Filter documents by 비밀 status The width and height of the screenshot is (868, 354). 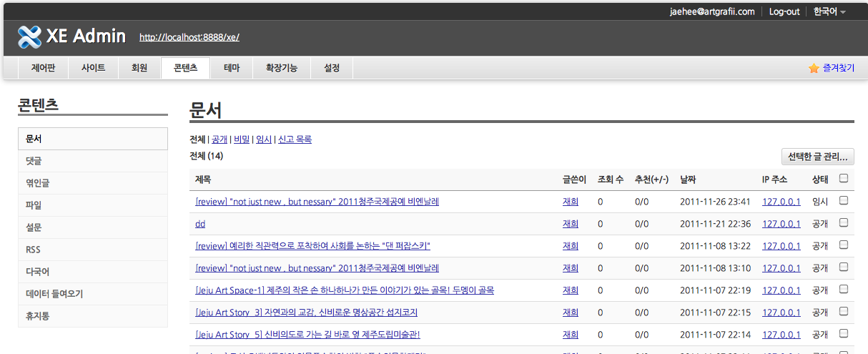(241, 139)
